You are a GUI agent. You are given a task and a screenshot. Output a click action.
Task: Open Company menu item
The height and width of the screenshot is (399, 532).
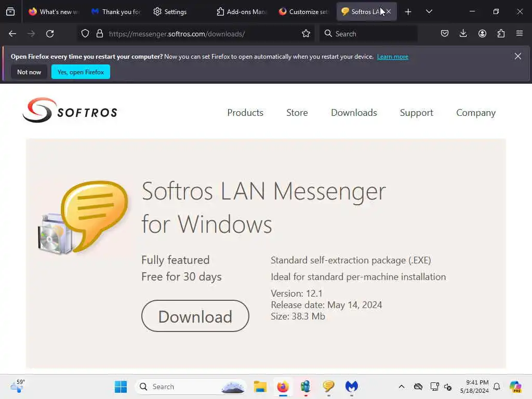[x=476, y=113]
